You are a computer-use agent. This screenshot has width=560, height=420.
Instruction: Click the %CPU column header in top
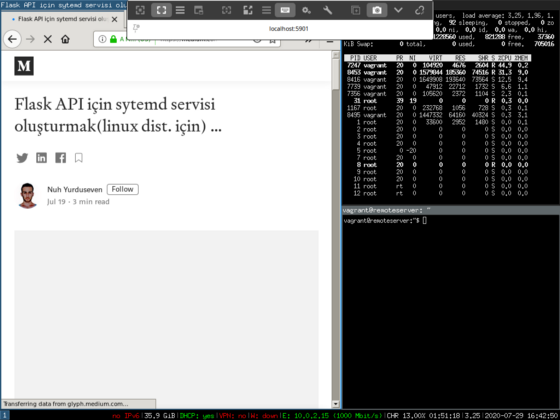(x=506, y=58)
